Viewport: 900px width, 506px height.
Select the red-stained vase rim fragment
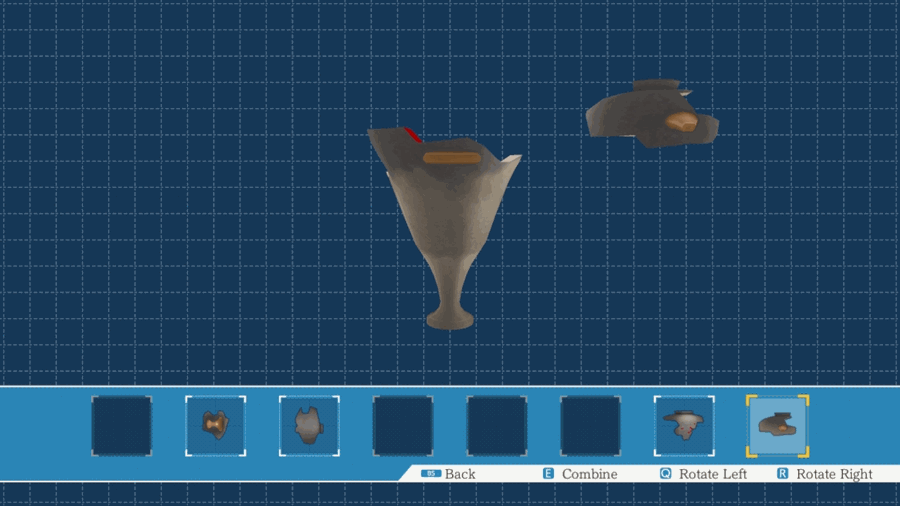(x=684, y=426)
